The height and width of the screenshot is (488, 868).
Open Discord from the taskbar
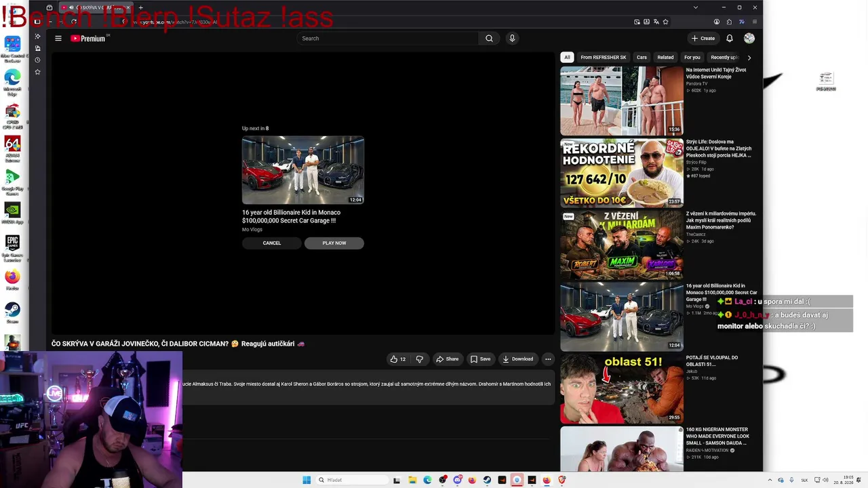coord(457,480)
